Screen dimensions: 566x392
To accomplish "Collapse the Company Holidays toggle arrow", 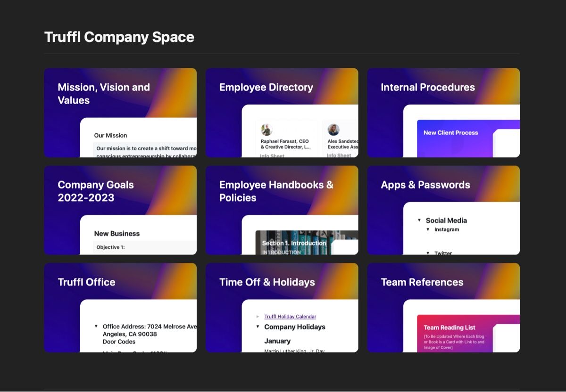I will click(258, 327).
